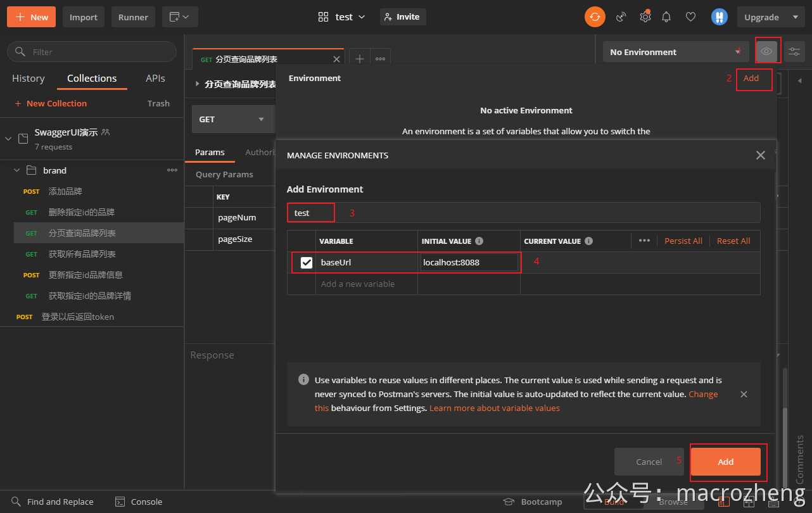
Task: Open the test workspace switcher
Action: coord(342,17)
